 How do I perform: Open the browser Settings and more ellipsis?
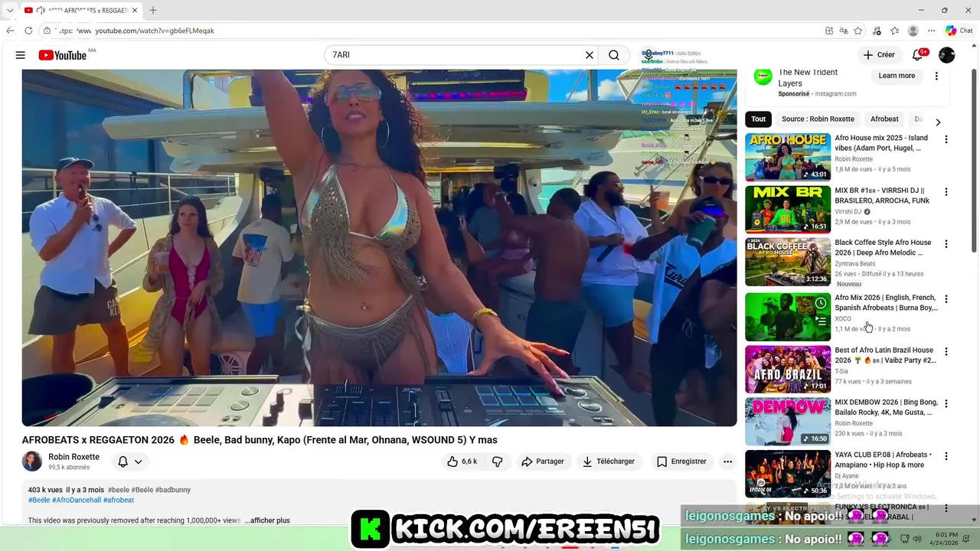pyautogui.click(x=931, y=31)
